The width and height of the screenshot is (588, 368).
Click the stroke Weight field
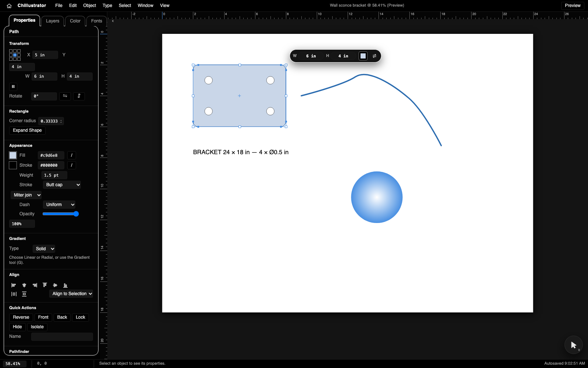tap(54, 175)
